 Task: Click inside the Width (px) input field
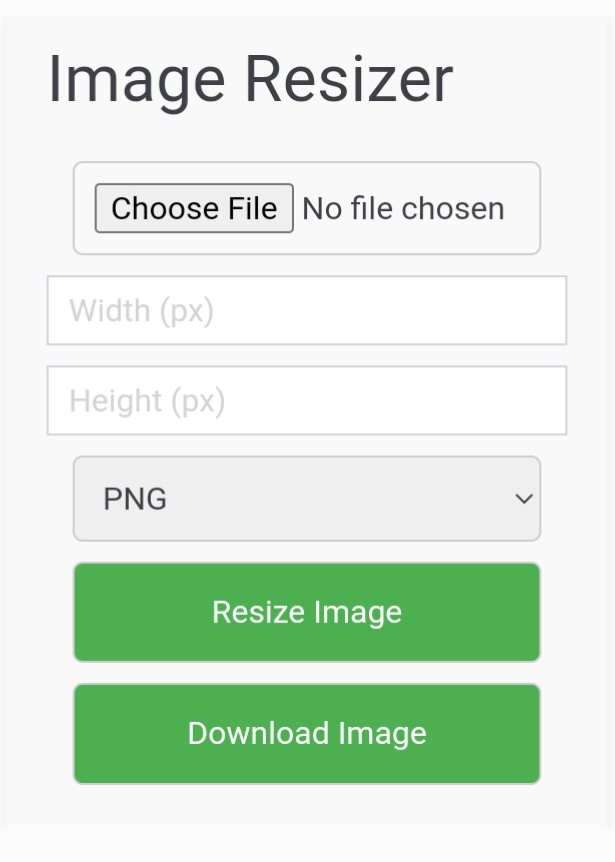point(306,310)
